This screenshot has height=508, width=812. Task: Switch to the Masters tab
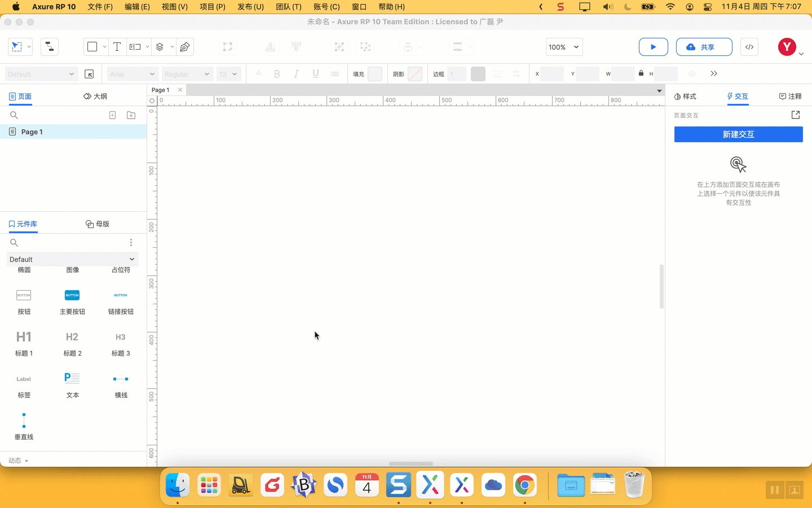pyautogui.click(x=98, y=224)
